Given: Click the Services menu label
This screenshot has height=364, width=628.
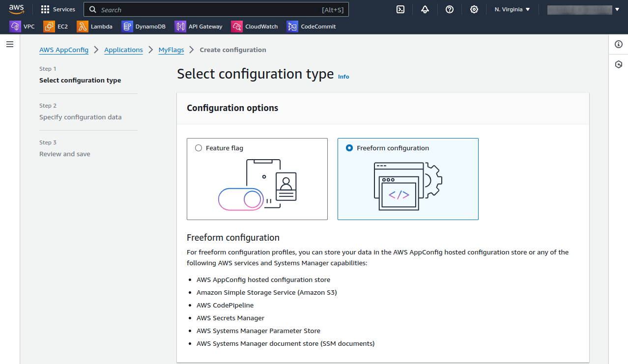Looking at the screenshot, I should tap(64, 9).
